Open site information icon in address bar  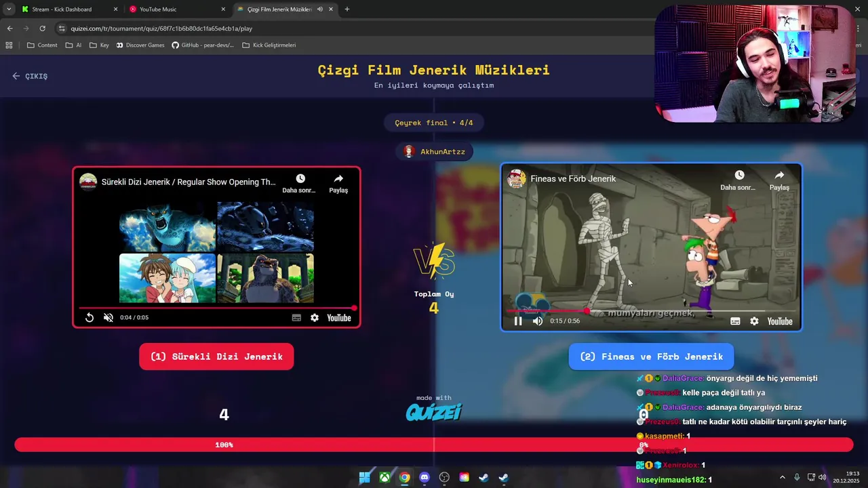pyautogui.click(x=62, y=28)
